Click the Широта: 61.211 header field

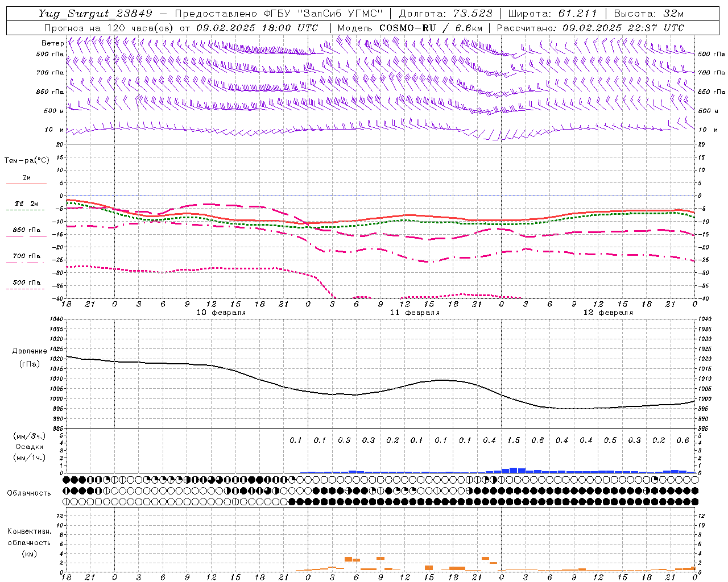pos(552,14)
